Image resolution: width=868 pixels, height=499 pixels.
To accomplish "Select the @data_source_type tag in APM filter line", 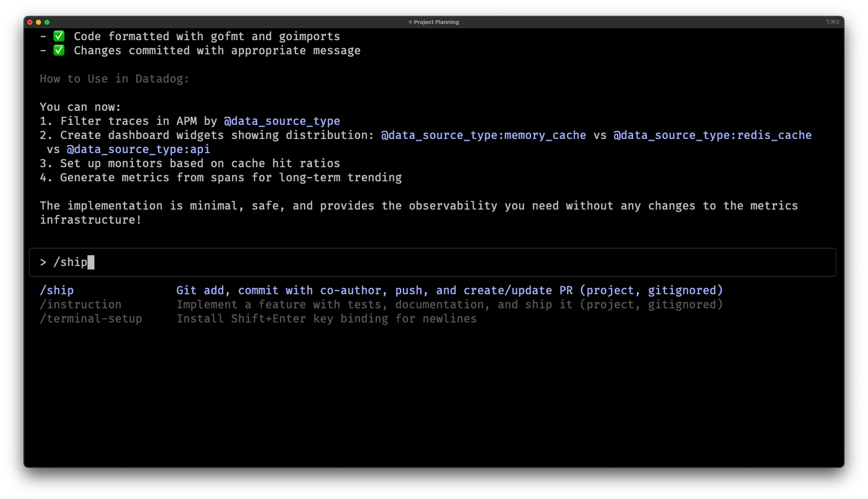I will click(282, 121).
